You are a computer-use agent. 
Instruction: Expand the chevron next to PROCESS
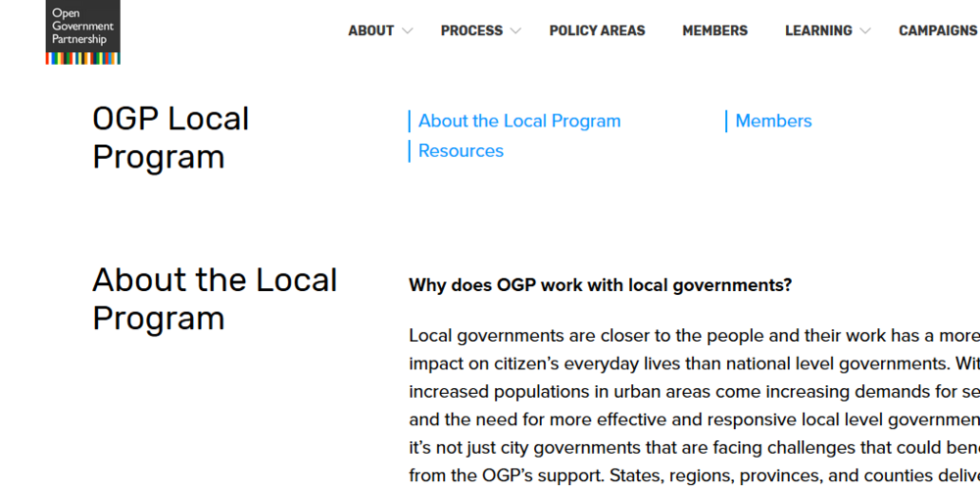tap(516, 31)
